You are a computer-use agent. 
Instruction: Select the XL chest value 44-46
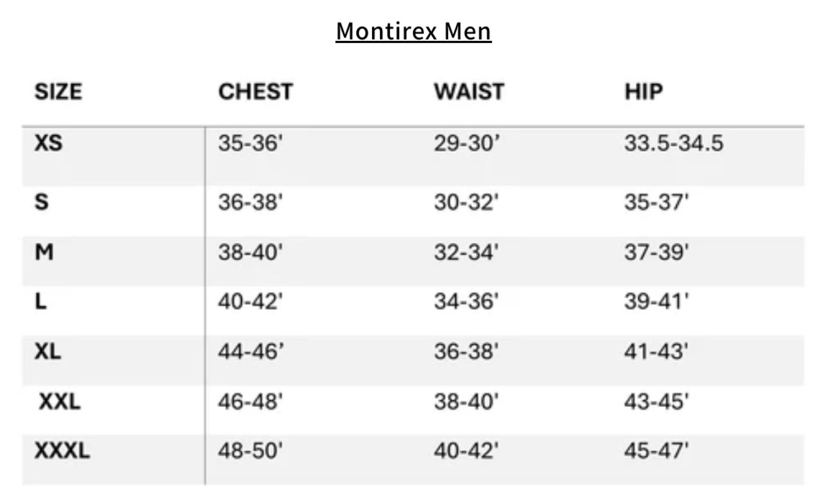[251, 352]
